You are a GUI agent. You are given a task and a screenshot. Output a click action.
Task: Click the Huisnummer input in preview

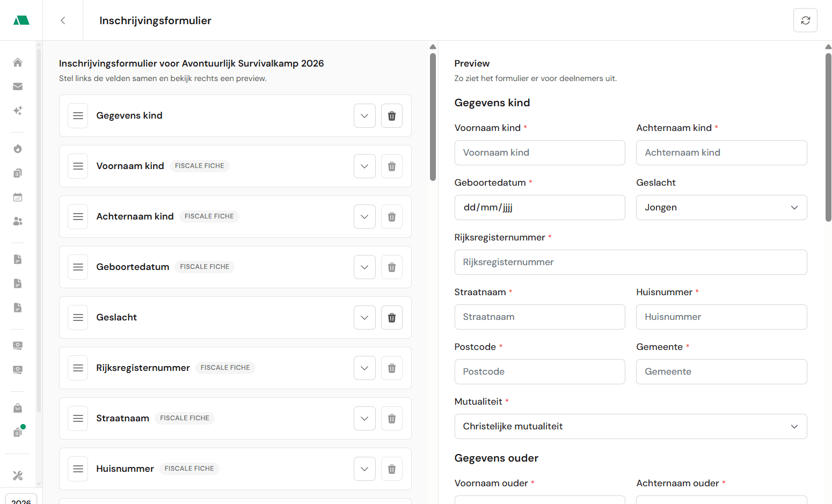click(x=721, y=317)
